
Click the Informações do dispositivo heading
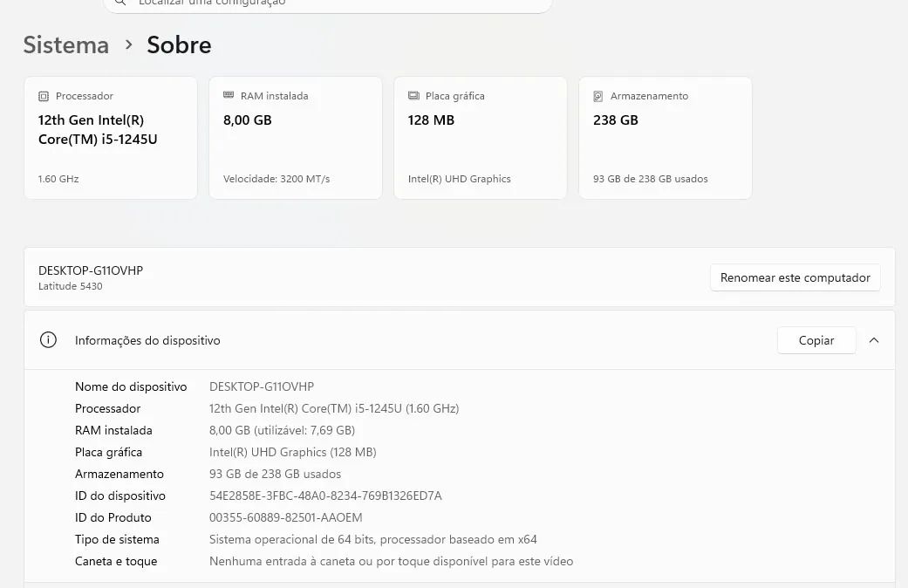click(x=147, y=340)
